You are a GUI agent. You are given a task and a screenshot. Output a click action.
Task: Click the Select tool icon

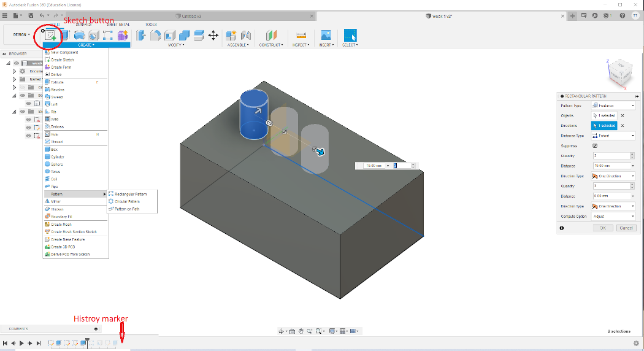click(350, 36)
